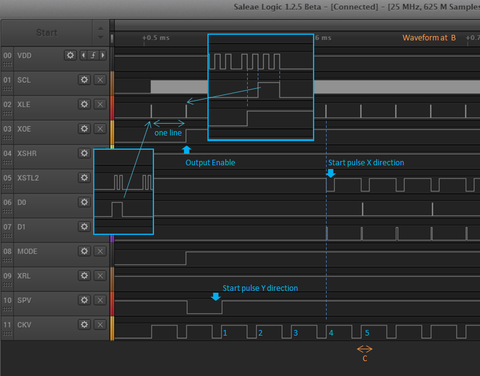Open XOE channel settings gear
Viewport: 480px width, 376px height.
click(x=84, y=129)
